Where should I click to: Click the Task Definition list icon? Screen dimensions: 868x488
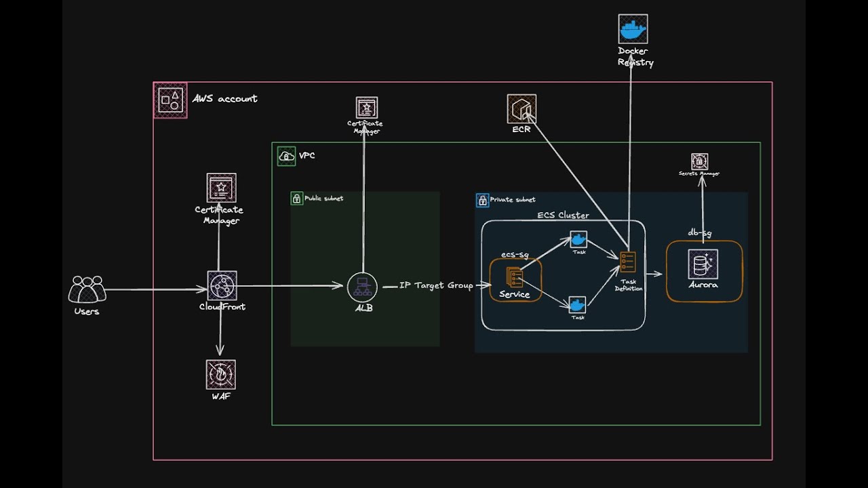(x=628, y=263)
